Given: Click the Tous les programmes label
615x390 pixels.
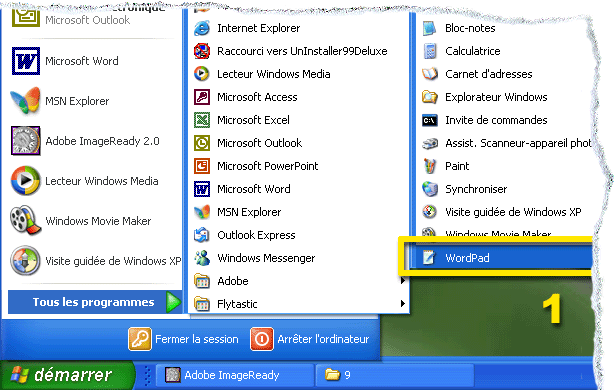Looking at the screenshot, I should pos(93,302).
